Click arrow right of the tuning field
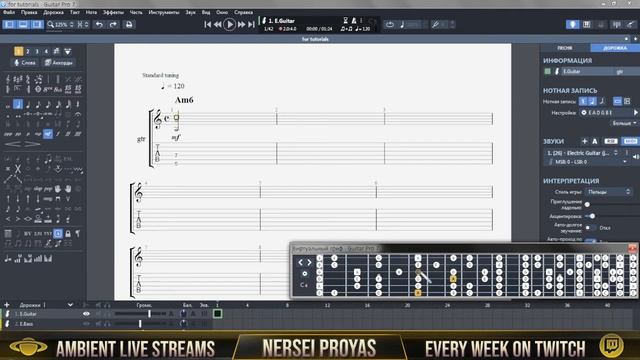Viewport: 640px width, 360px height. coord(636,113)
